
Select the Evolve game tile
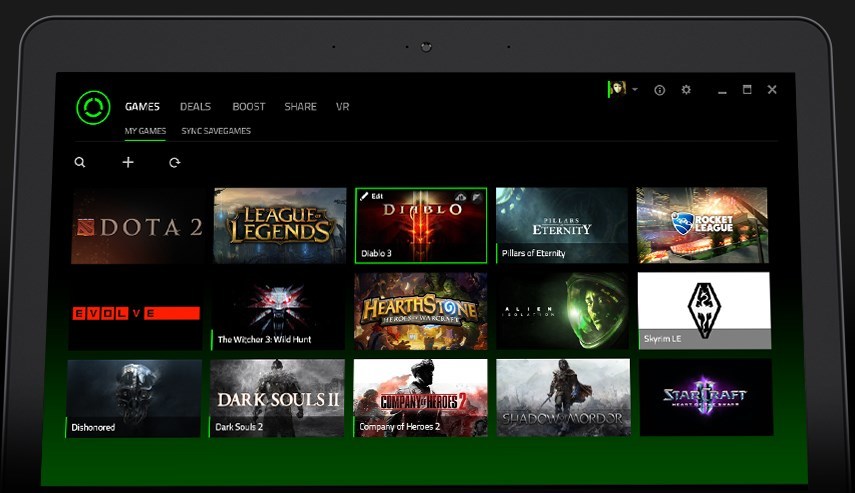136,312
